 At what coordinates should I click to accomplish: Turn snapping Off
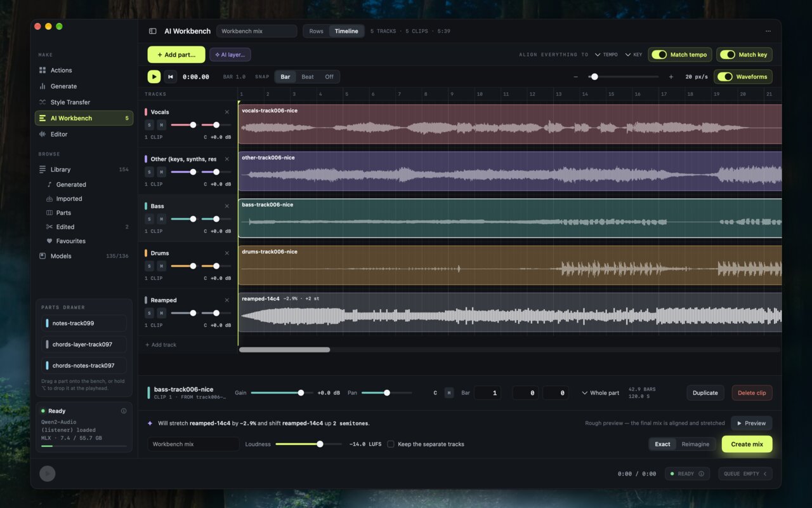329,77
